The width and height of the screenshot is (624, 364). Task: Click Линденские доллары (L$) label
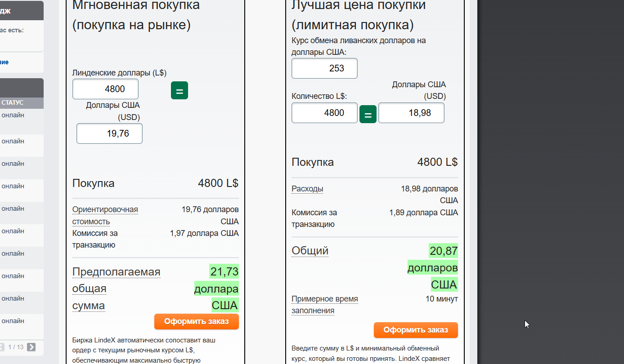(x=119, y=73)
